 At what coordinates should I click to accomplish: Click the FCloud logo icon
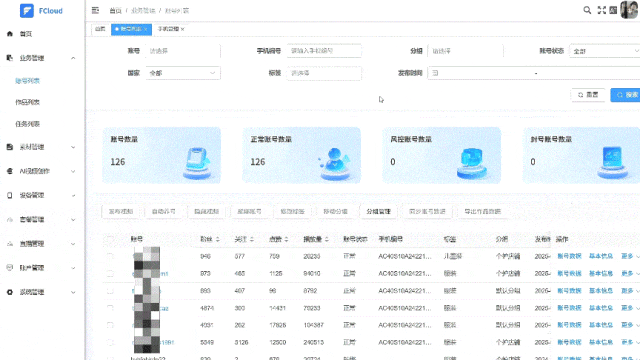(27, 11)
